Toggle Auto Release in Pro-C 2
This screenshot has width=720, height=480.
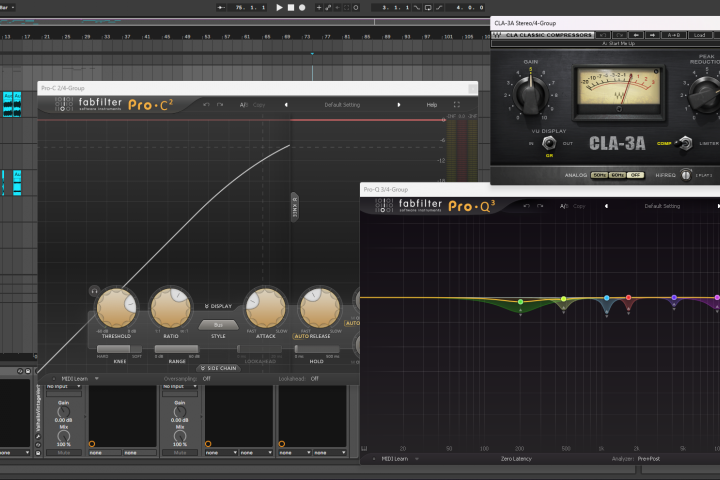point(301,336)
